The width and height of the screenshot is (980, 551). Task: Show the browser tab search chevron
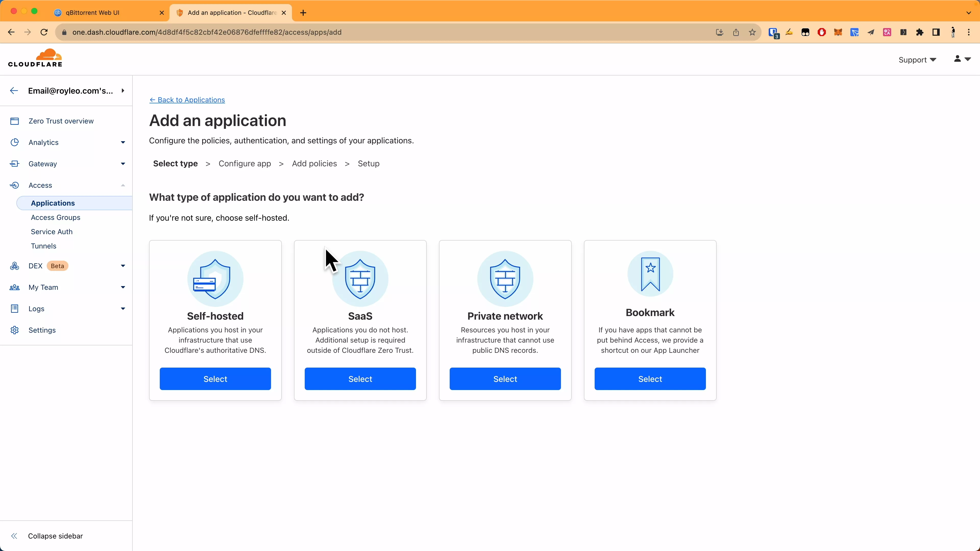(969, 12)
